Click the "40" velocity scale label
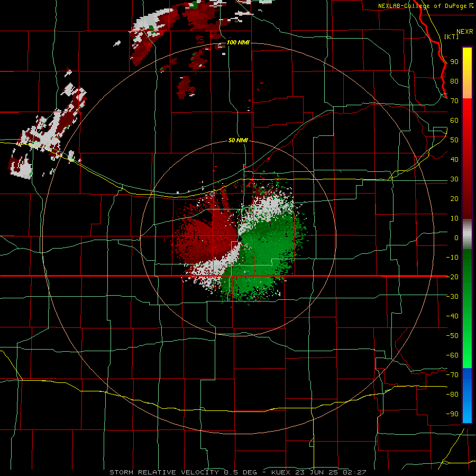Viewport: 476px width, 476px height. click(454, 160)
